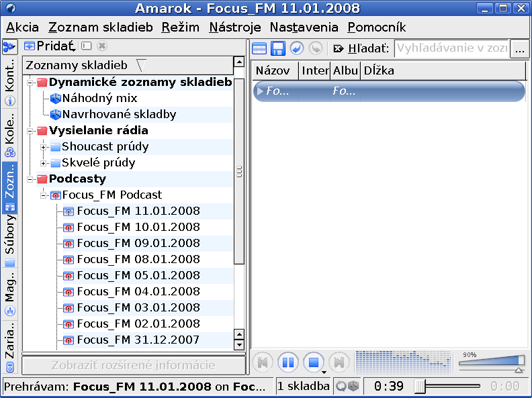Click the Zobraziť rozšírené informácie button

pos(134,366)
